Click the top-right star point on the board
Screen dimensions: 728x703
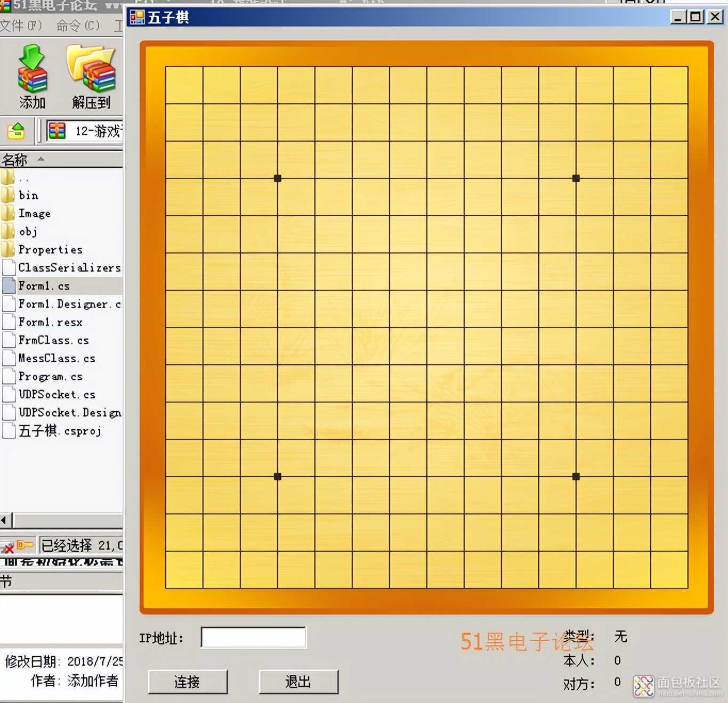click(x=576, y=178)
